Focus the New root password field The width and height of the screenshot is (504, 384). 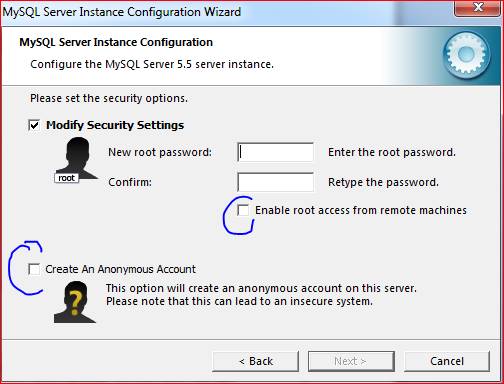pyautogui.click(x=275, y=152)
